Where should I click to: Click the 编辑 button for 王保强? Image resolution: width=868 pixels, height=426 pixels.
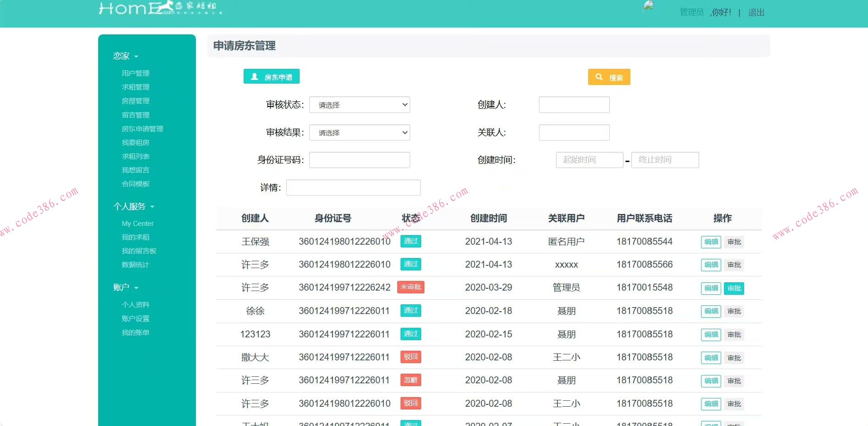click(x=710, y=242)
